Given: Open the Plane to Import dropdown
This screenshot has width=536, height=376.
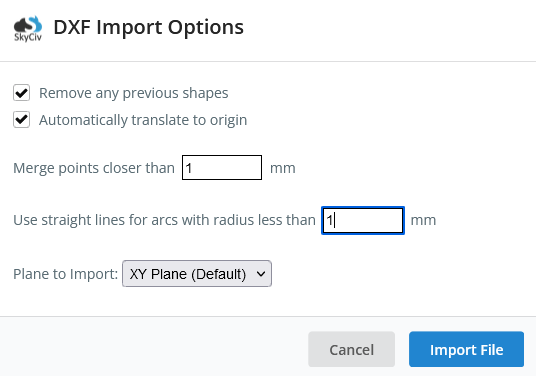Looking at the screenshot, I should pyautogui.click(x=197, y=274).
